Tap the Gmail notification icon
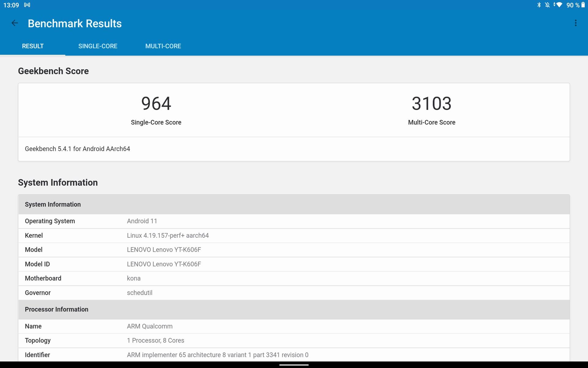This screenshot has height=368, width=588. click(x=27, y=5)
